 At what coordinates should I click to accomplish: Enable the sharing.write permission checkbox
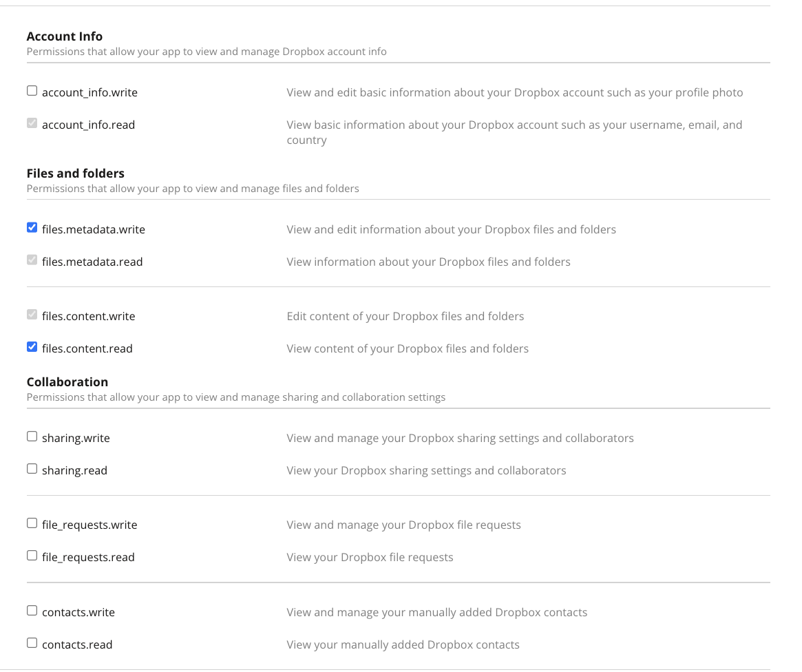pos(32,437)
